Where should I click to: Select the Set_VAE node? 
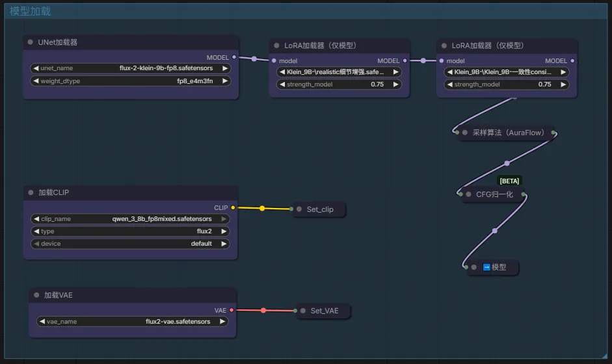click(325, 311)
